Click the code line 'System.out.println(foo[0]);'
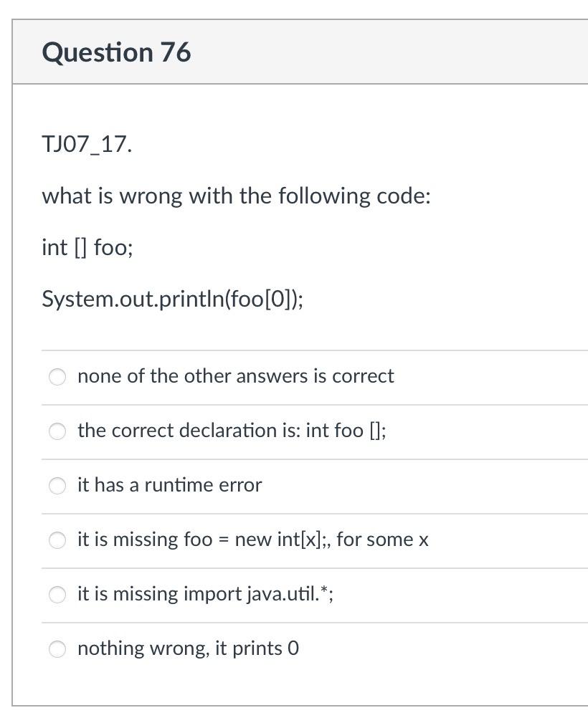 [x=172, y=299]
